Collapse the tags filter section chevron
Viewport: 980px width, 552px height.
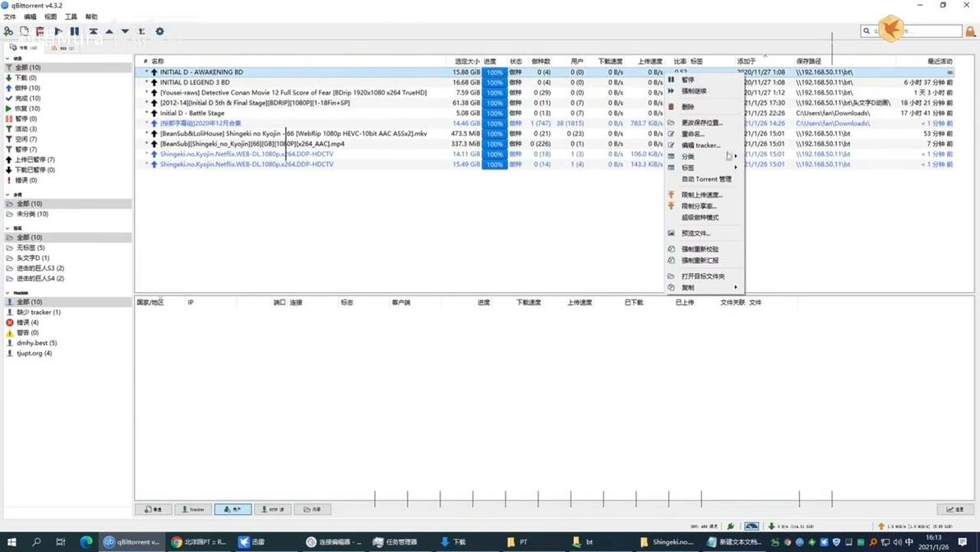[x=7, y=228]
